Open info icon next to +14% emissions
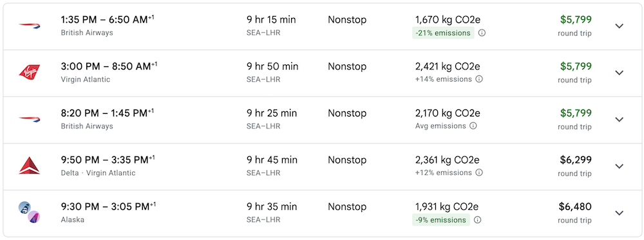 click(479, 79)
